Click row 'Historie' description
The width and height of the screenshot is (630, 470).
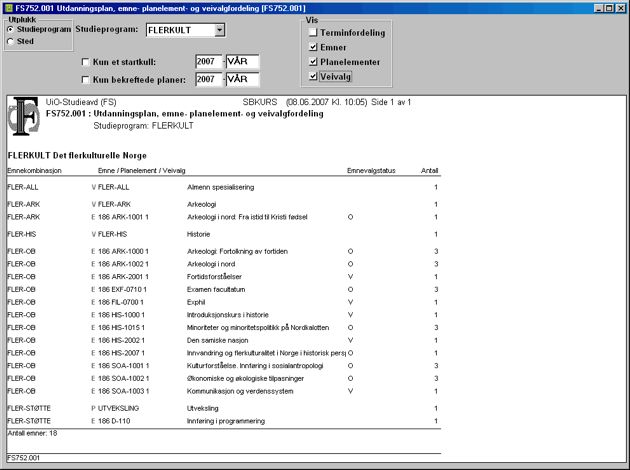pyautogui.click(x=198, y=234)
